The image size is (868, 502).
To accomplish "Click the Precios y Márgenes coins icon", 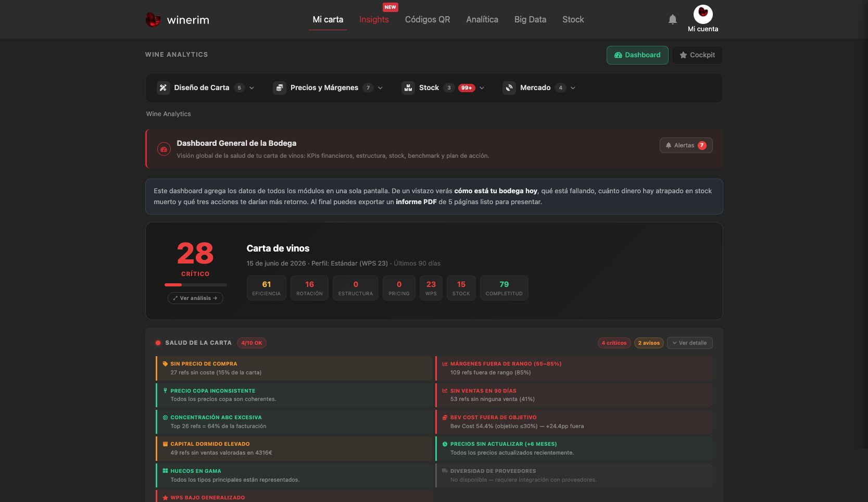I will tap(280, 87).
